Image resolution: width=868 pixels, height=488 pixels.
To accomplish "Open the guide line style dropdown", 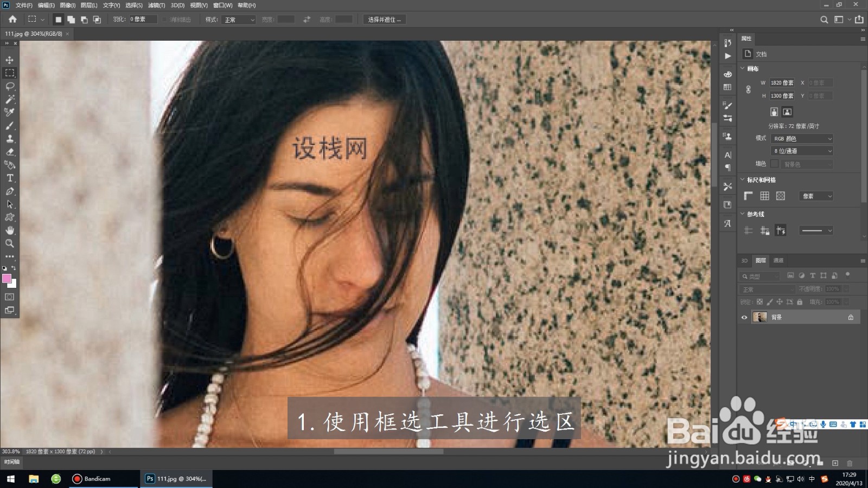I will coord(816,230).
